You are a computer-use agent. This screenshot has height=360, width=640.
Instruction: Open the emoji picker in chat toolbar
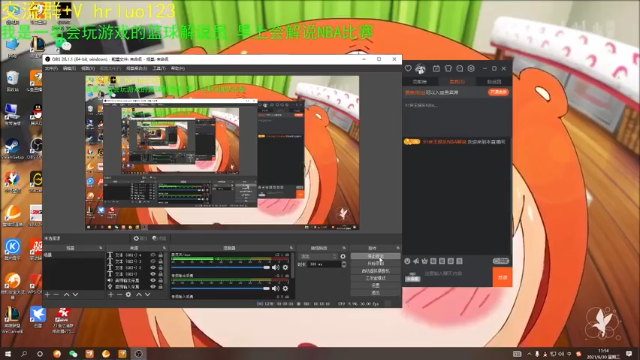pyautogui.click(x=407, y=261)
